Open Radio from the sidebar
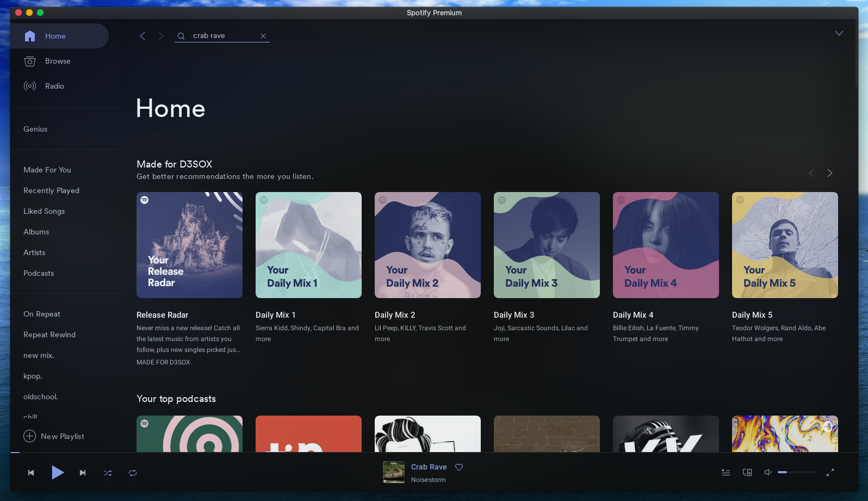 pyautogui.click(x=54, y=86)
